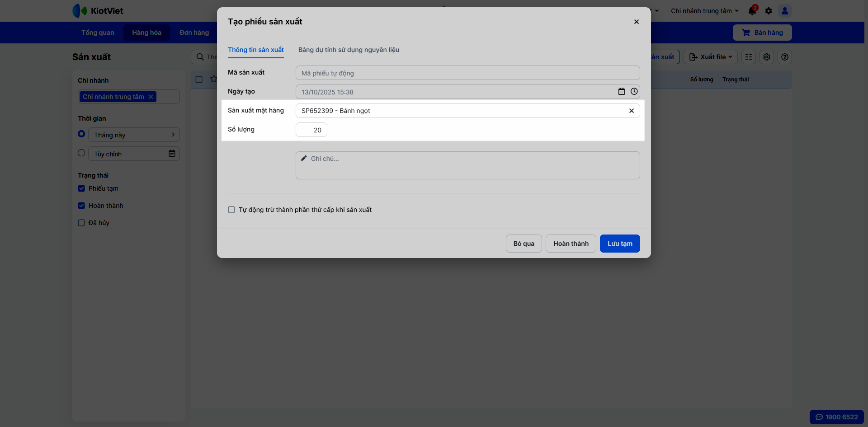Toggle the Đã hủy status checkbox

click(81, 223)
